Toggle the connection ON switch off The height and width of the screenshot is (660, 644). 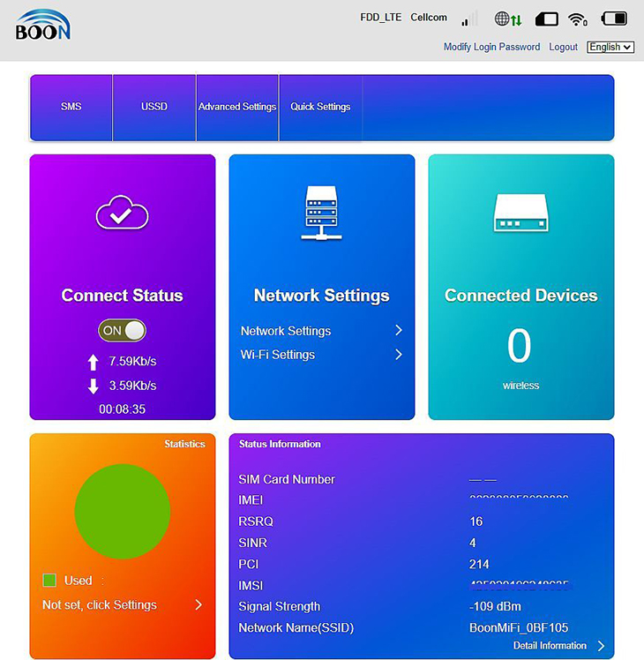122,330
